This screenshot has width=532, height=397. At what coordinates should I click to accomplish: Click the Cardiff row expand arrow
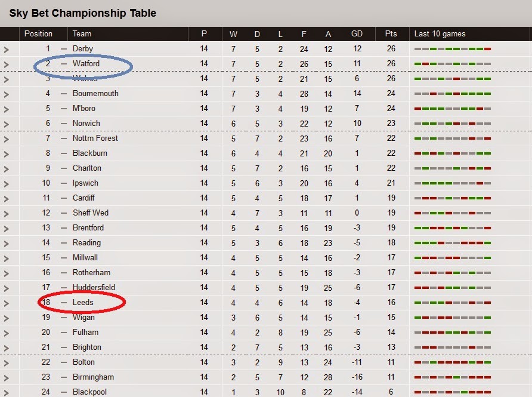coord(7,199)
